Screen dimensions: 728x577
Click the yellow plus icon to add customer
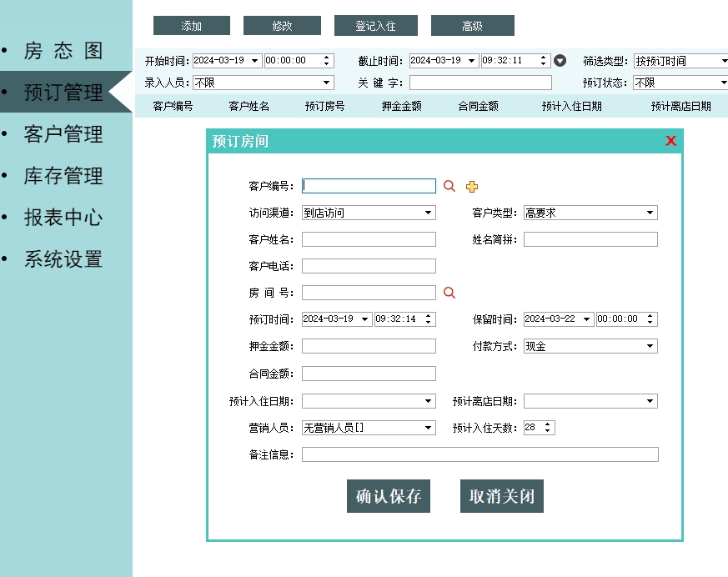(472, 187)
